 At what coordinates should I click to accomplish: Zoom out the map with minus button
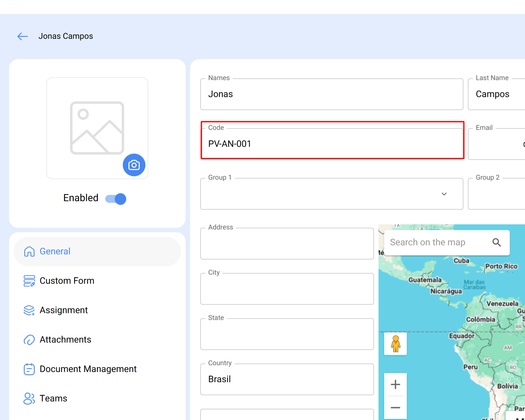tap(395, 408)
